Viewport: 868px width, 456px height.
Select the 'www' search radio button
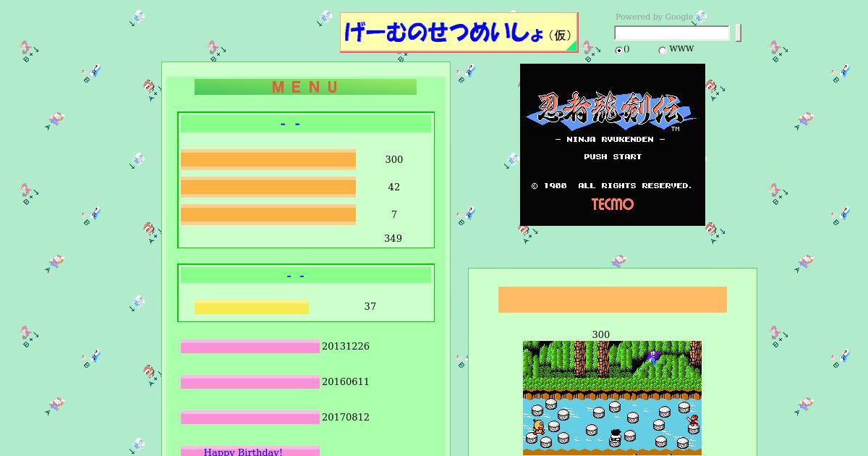[662, 50]
